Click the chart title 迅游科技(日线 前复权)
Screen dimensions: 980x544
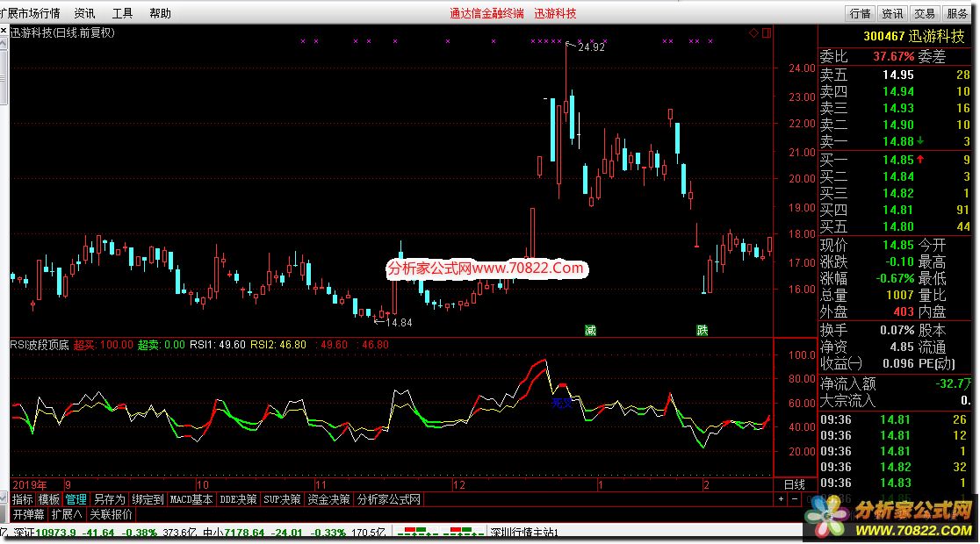tap(62, 32)
